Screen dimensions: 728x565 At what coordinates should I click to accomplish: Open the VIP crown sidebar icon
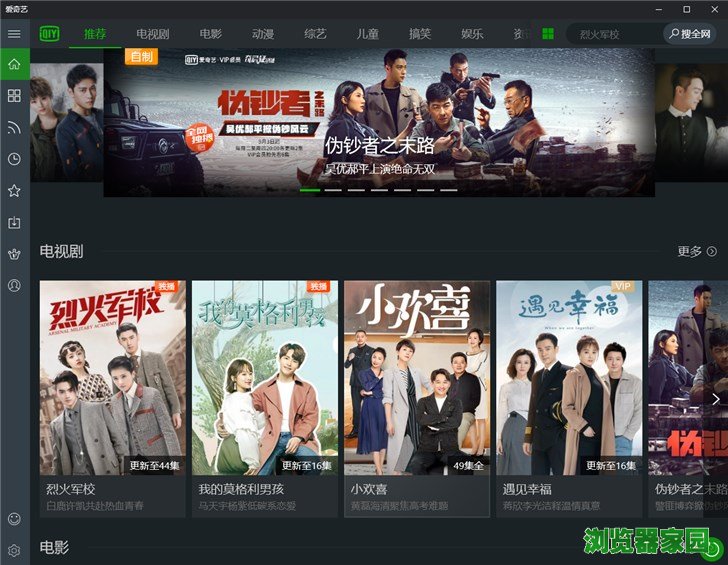pyautogui.click(x=14, y=254)
